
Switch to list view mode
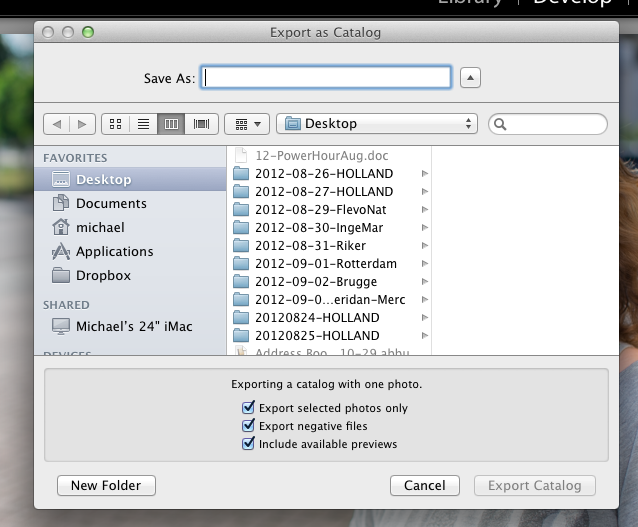coord(143,124)
